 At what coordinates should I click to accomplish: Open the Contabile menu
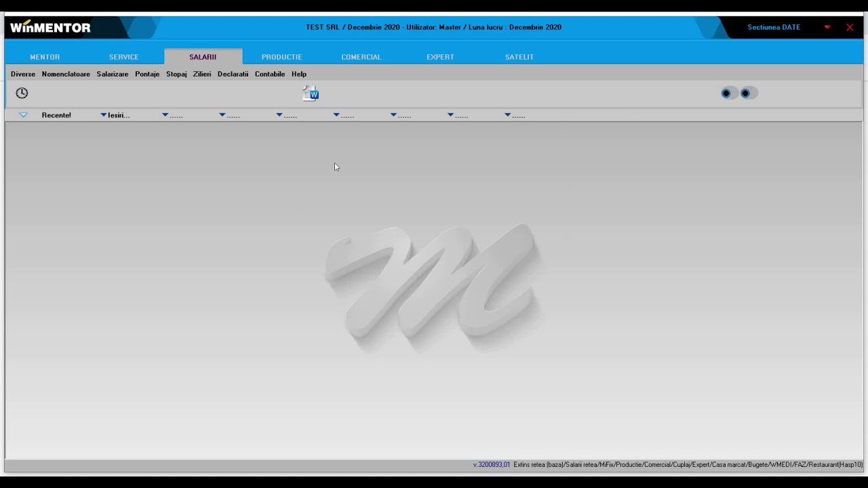click(x=270, y=74)
